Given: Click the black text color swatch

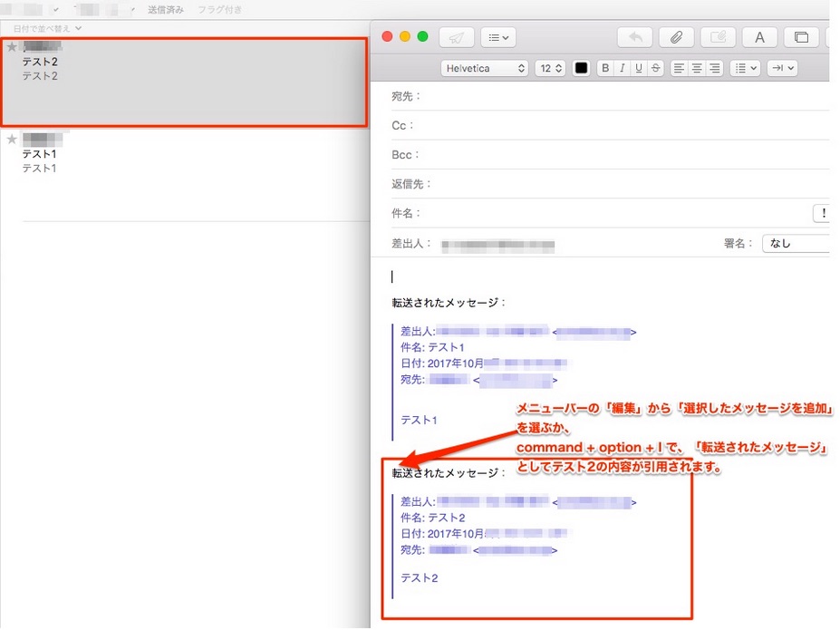Looking at the screenshot, I should [581, 68].
